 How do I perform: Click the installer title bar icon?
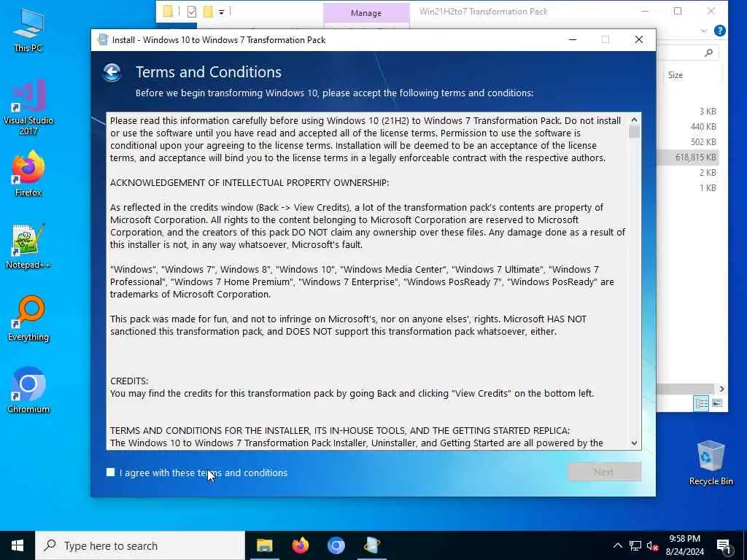click(x=102, y=40)
